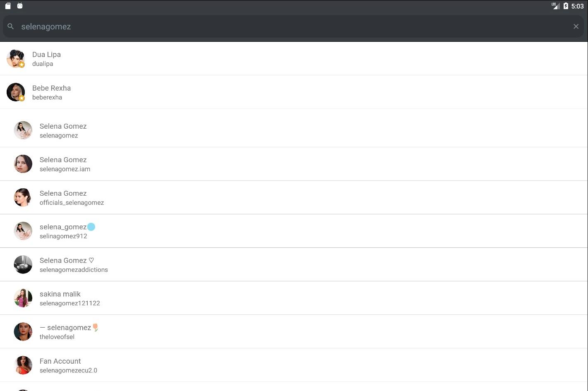Viewport: 588px width, 391px height.
Task: Tap the search magnifier icon
Action: (11, 26)
